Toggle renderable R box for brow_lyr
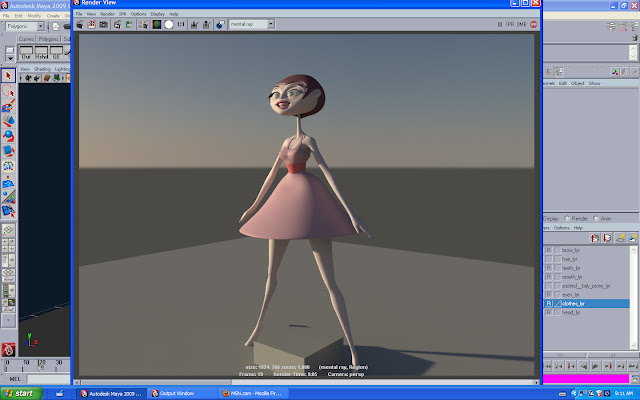Screen dimensions: 640x400 click(x=549, y=250)
